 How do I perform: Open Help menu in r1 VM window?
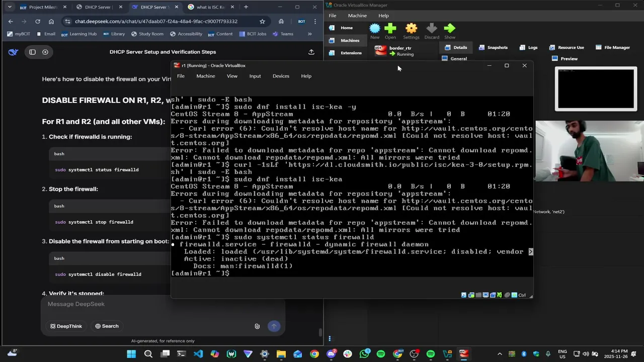(x=306, y=76)
